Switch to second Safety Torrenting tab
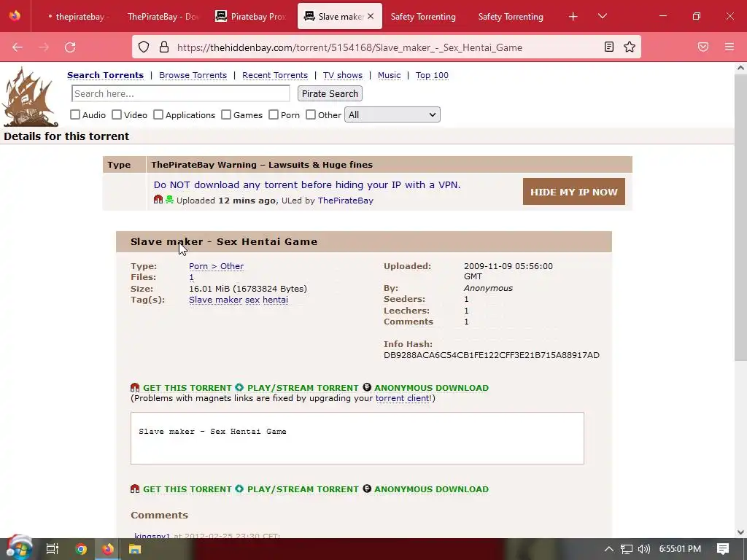This screenshot has width=747, height=560. point(510,17)
